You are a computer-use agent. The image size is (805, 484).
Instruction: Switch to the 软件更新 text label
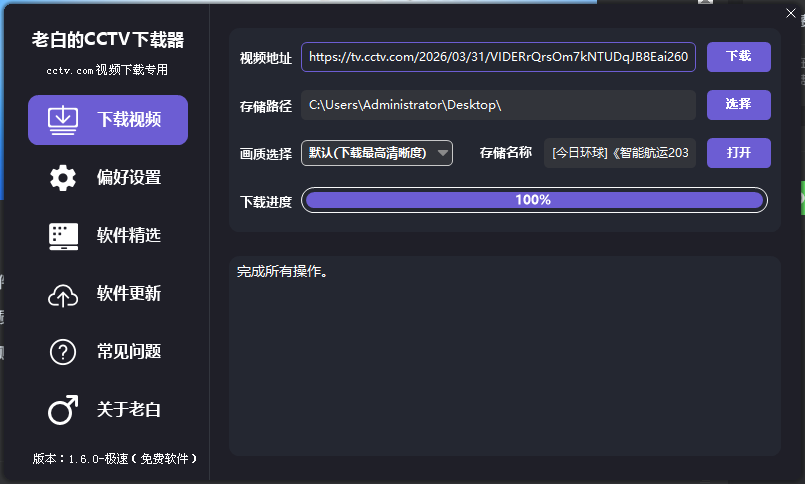(x=129, y=294)
